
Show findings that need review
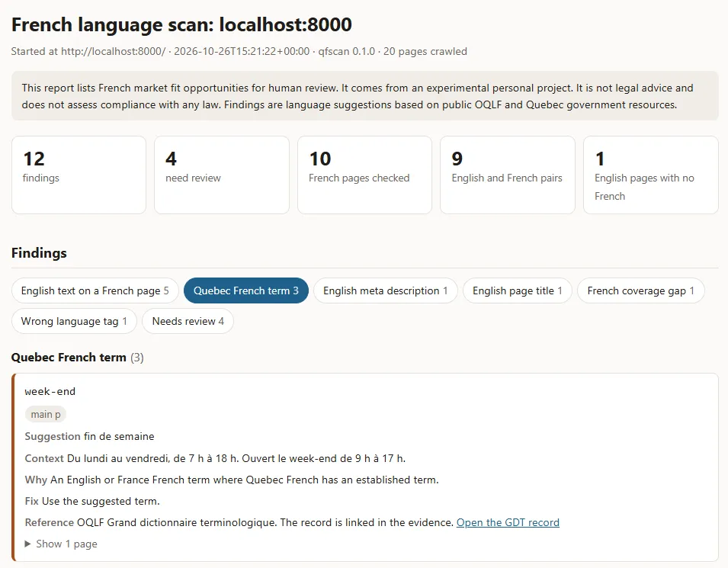click(188, 322)
